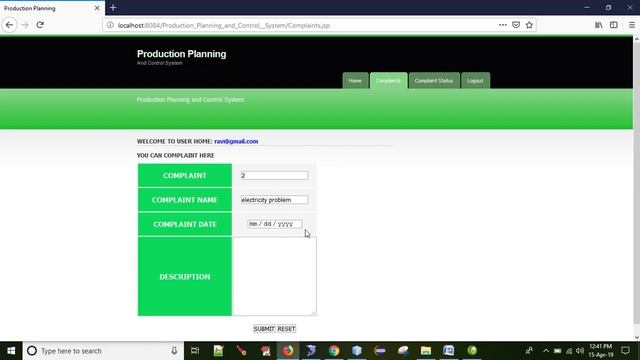Focus the Complaint number input field
640x360 pixels.
tap(274, 176)
